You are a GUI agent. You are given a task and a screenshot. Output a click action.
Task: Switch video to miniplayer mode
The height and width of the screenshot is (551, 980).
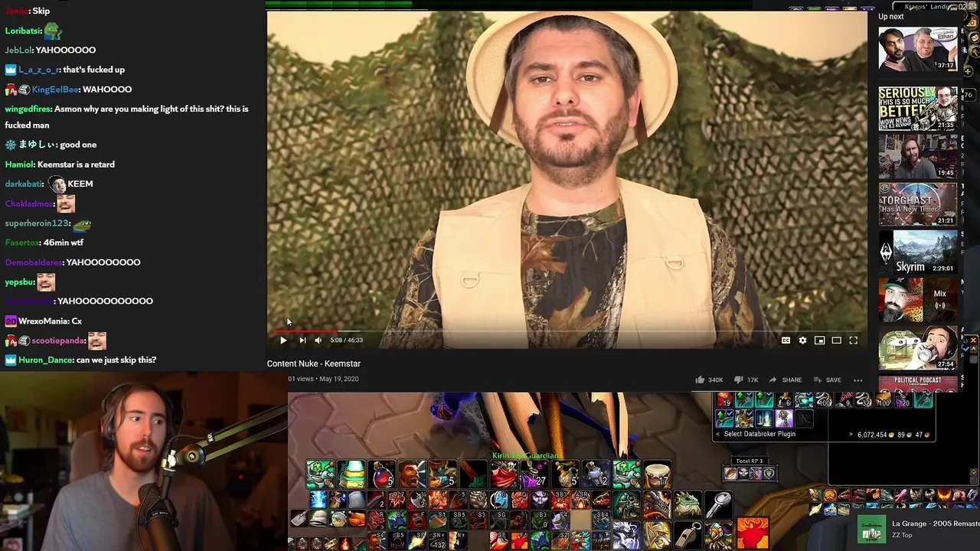tap(819, 341)
